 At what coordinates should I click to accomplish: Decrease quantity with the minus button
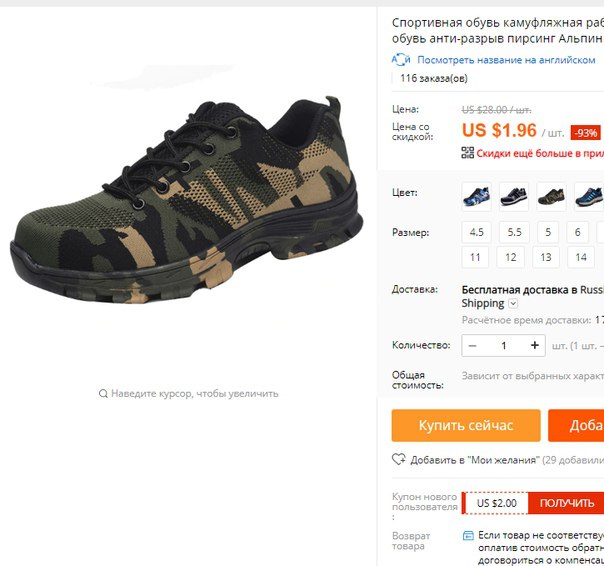coord(472,345)
